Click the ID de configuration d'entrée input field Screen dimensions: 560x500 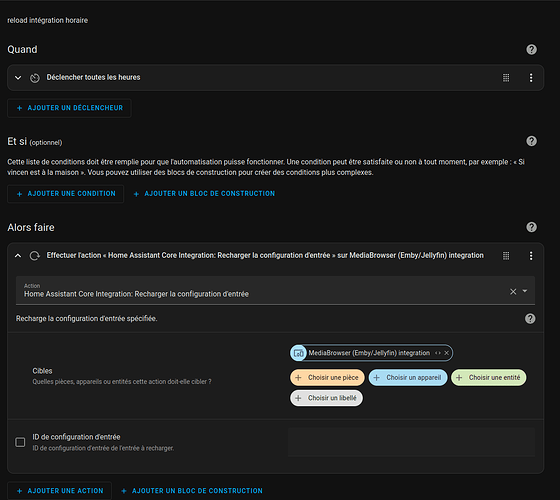pos(411,442)
